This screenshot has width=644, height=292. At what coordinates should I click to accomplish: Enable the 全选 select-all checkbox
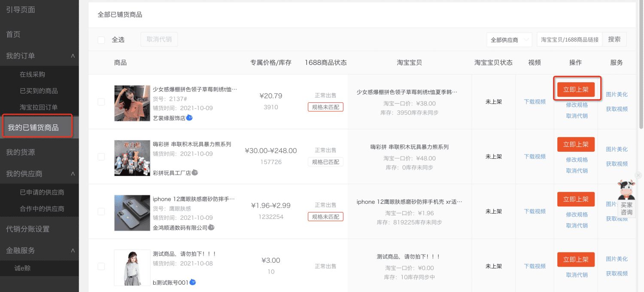pyautogui.click(x=101, y=40)
